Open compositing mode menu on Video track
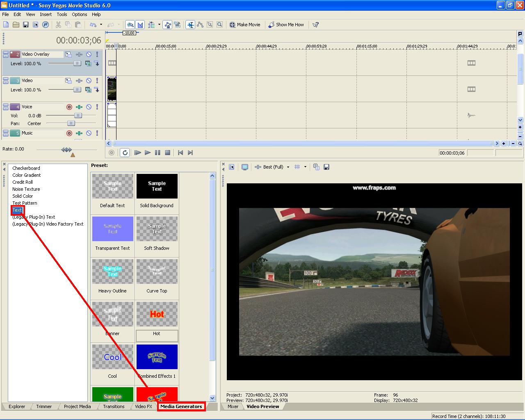This screenshot has height=420, width=525. pyautogui.click(x=88, y=90)
